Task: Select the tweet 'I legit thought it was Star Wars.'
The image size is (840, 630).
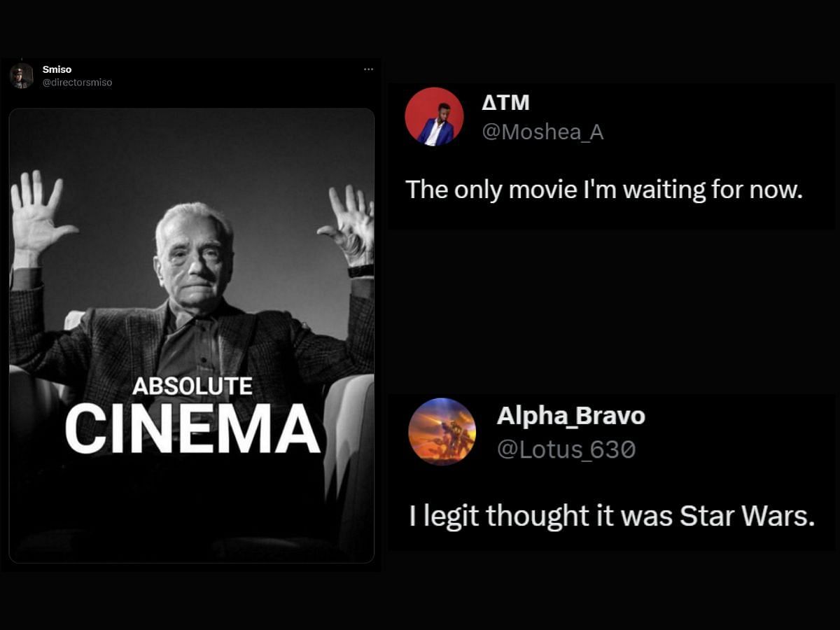Action: pos(612,517)
